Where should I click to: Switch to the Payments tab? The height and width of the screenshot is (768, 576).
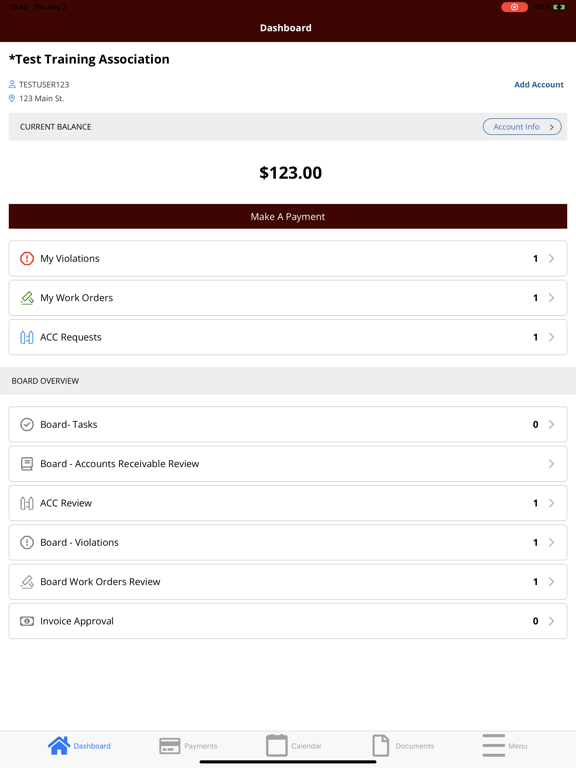tap(189, 746)
